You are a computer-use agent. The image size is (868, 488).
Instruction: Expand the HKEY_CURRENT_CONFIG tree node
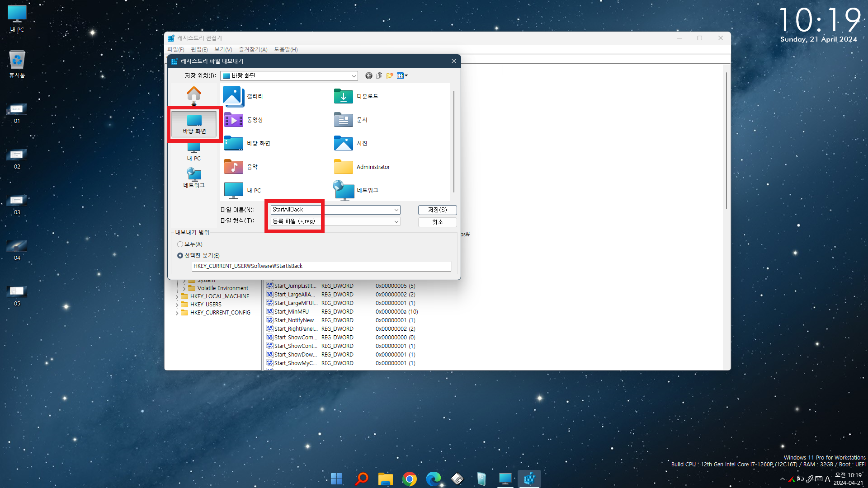pyautogui.click(x=177, y=313)
